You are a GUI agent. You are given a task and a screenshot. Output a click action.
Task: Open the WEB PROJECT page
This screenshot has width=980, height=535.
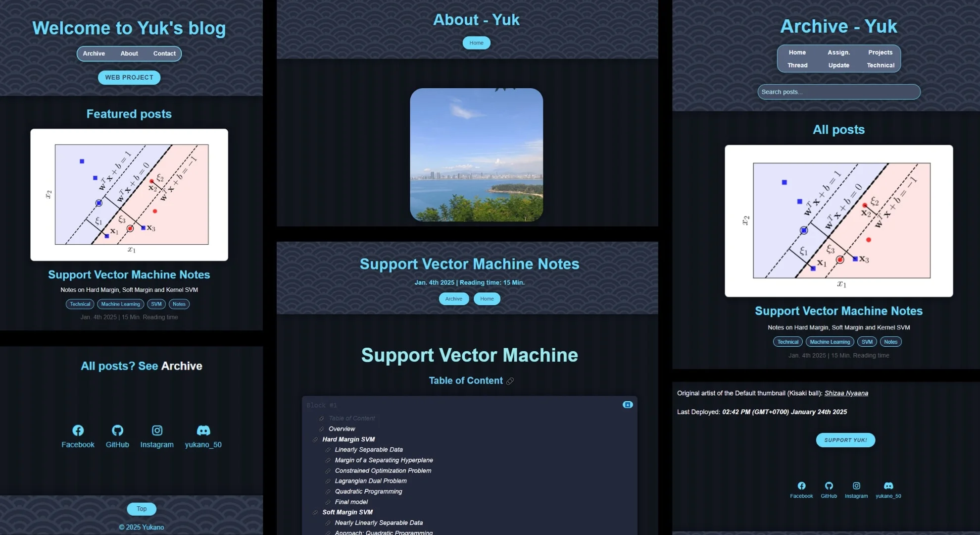[129, 77]
